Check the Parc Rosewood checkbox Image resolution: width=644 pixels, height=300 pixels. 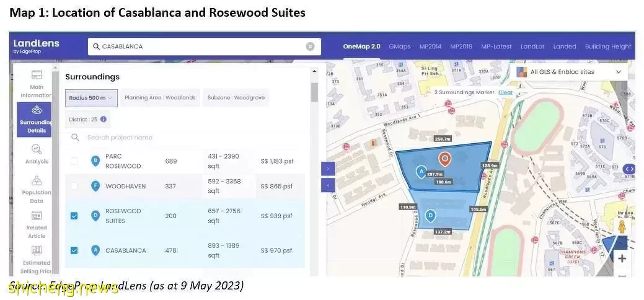point(74,161)
